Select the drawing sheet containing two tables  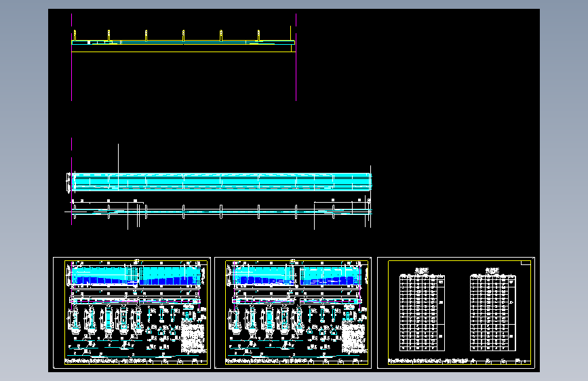[x=456, y=313]
